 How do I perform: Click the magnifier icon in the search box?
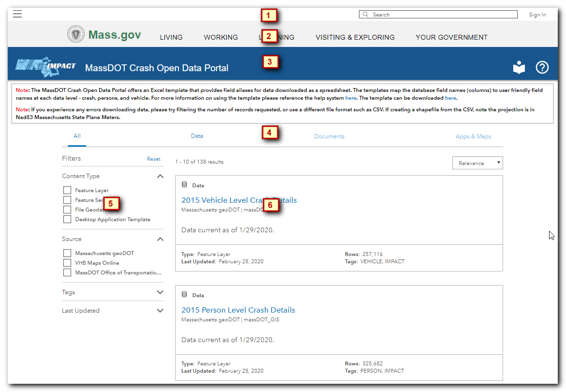pyautogui.click(x=365, y=14)
